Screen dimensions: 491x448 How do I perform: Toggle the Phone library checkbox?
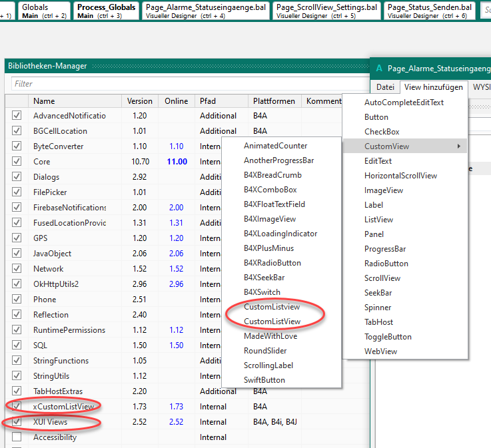17,299
